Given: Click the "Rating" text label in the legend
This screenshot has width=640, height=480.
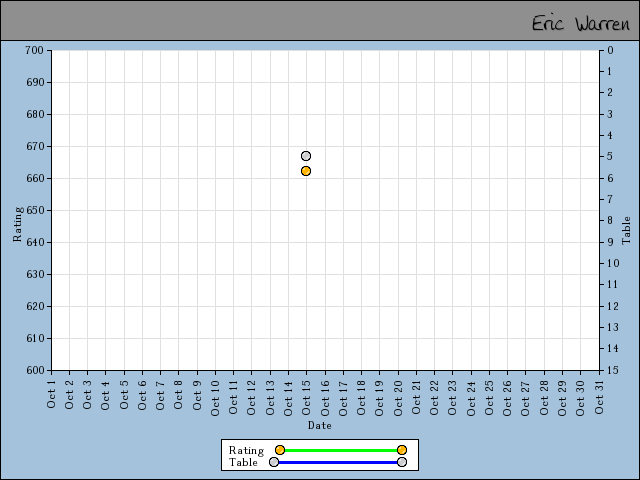Looking at the screenshot, I should click(x=246, y=450).
